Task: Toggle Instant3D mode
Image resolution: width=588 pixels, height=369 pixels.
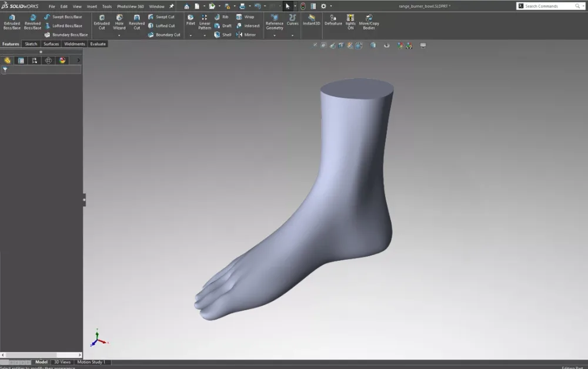Action: [311, 20]
